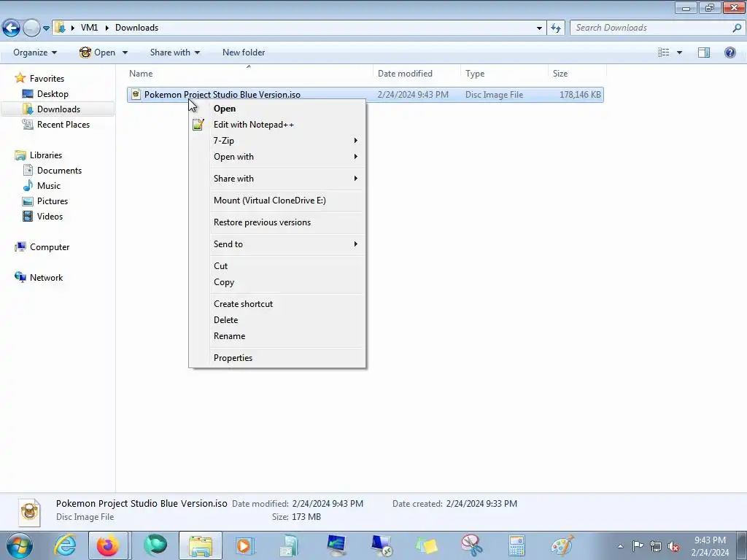Expand the Open button dropdown arrow
The height and width of the screenshot is (560, 747).
pos(125,52)
